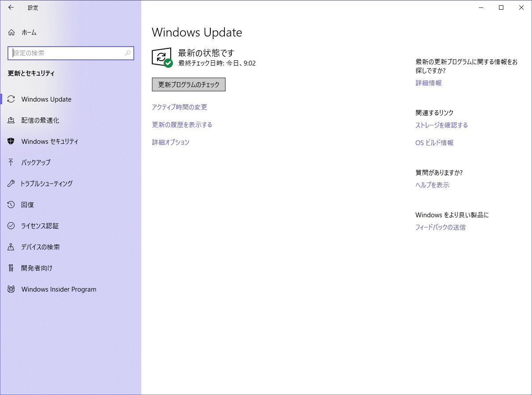The width and height of the screenshot is (532, 395).
Task: Open 開発者向け settings
Action: 70,268
